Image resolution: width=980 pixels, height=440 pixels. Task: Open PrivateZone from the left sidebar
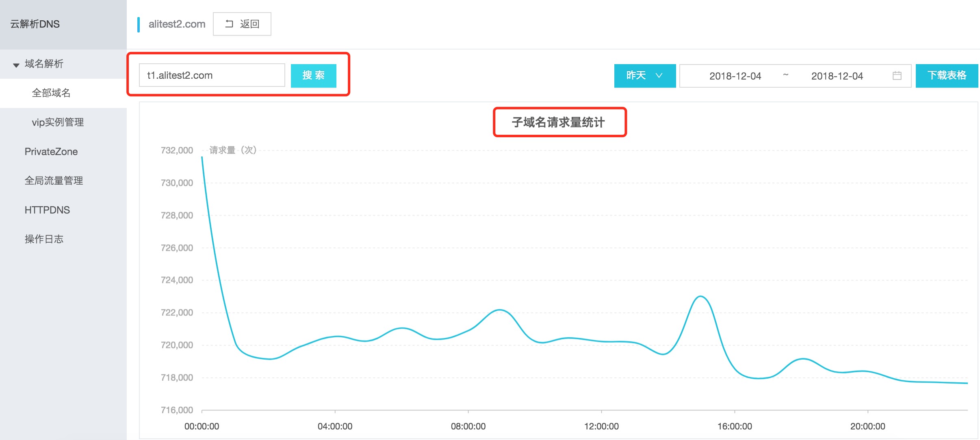pyautogui.click(x=51, y=151)
